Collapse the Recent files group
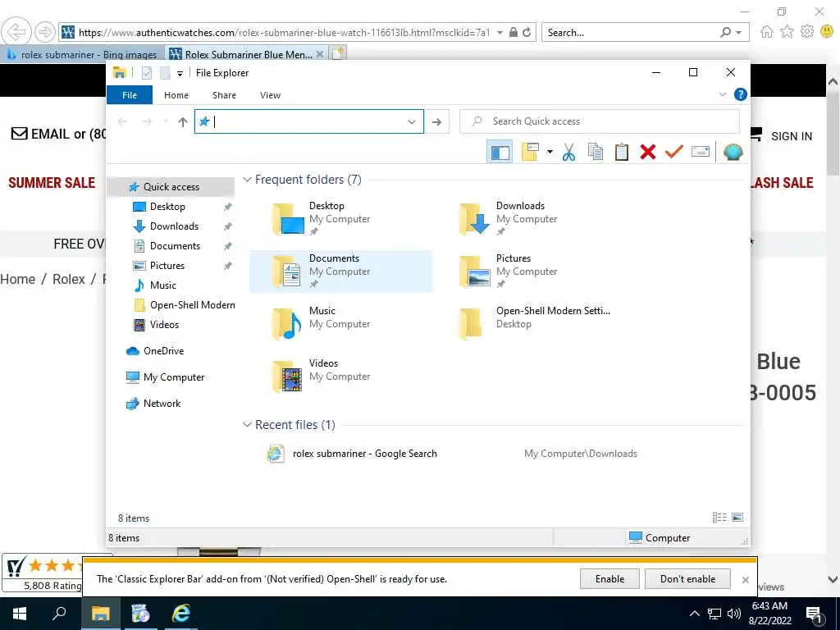 coord(247,425)
